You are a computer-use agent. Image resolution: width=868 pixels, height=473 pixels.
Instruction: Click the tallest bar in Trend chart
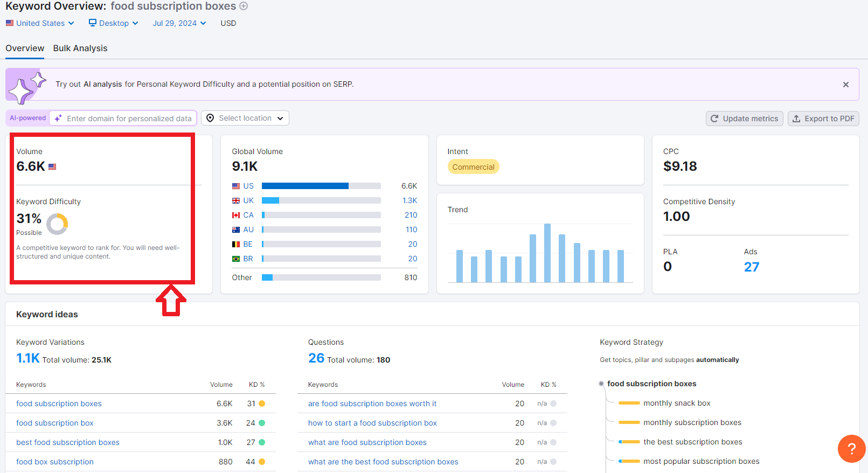[547, 253]
